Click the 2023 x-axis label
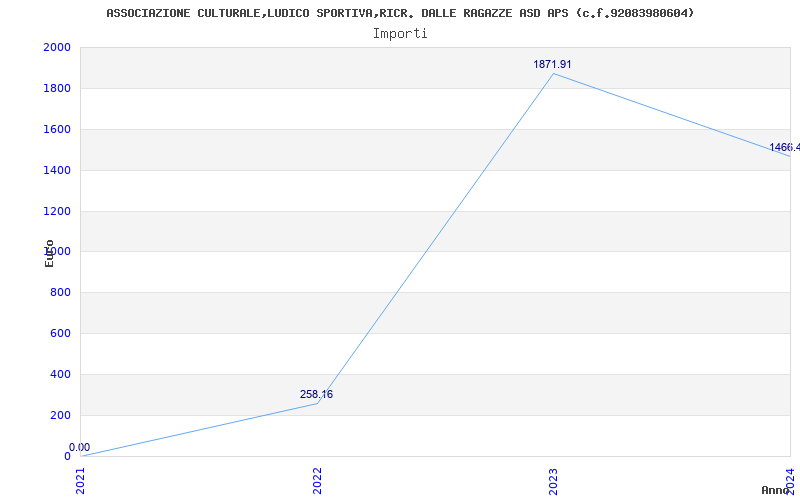 pyautogui.click(x=554, y=482)
